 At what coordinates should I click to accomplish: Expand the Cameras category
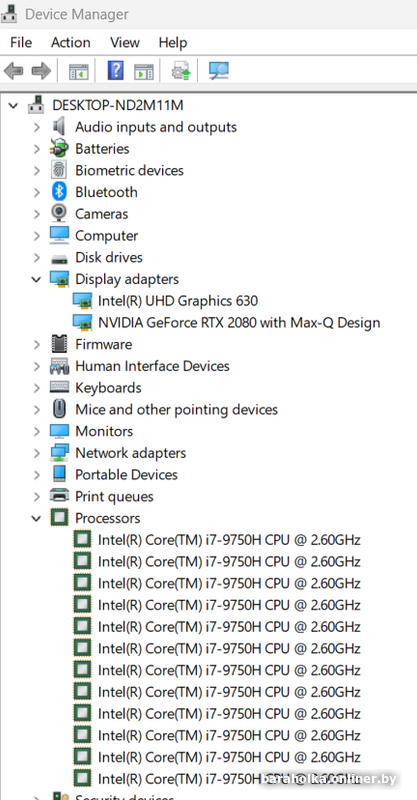tap(36, 214)
